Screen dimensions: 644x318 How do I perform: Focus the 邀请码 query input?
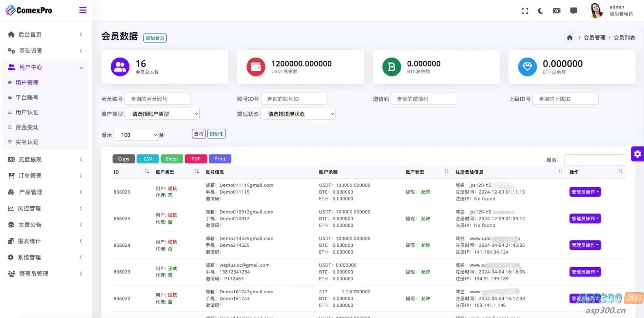click(x=424, y=99)
